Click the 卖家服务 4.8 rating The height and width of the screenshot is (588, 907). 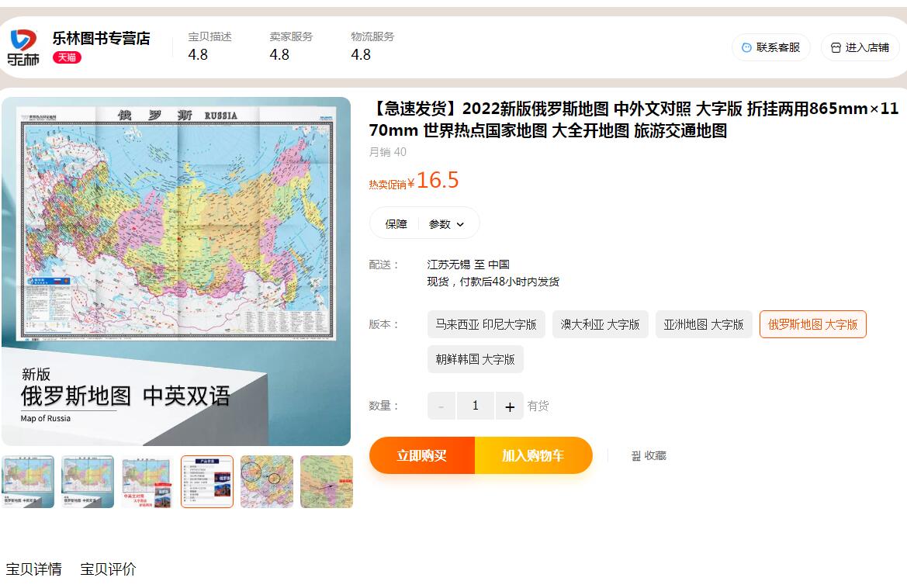pos(291,46)
